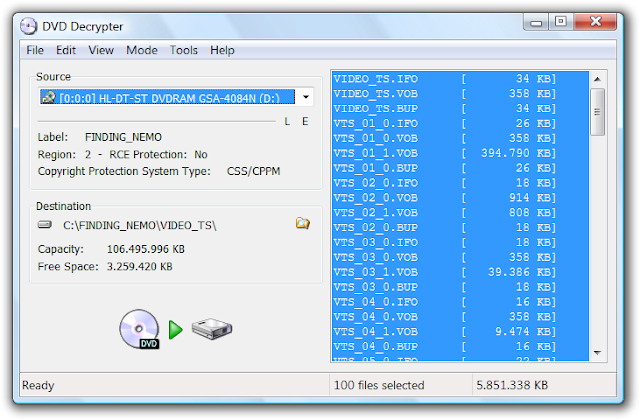The width and height of the screenshot is (640, 420).
Task: Click the L indicator button
Action: point(287,121)
